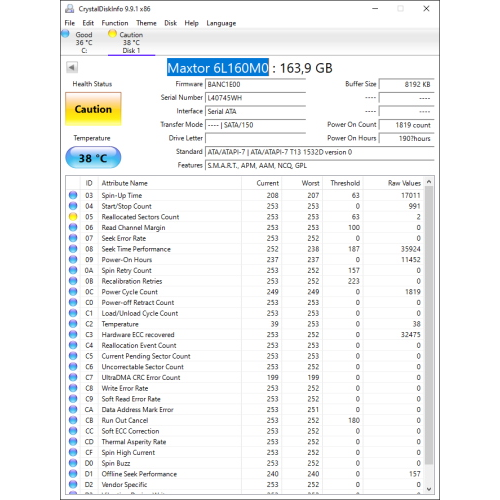Click the blue orb beside Seek Error Rate
The image size is (500, 500).
(73, 238)
